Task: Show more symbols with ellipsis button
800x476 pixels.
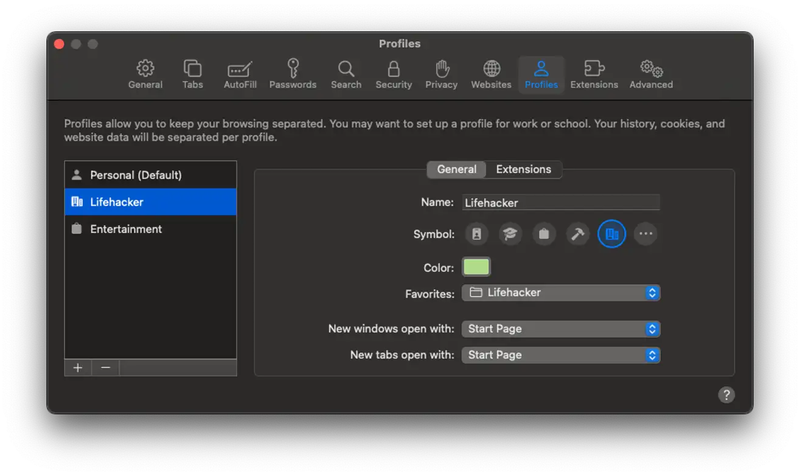Action: click(646, 234)
